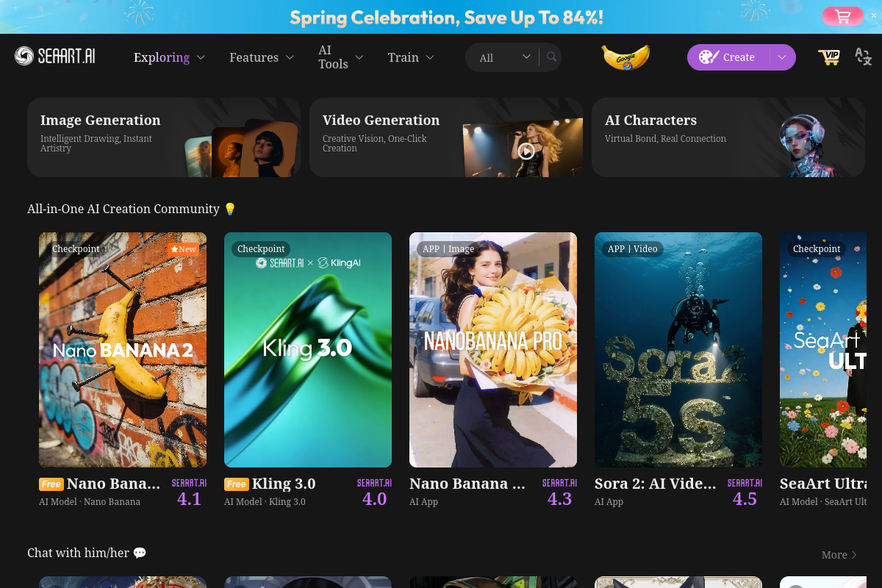Play the Video Generation preview icon
Viewport: 882px width, 588px height.
(x=526, y=151)
